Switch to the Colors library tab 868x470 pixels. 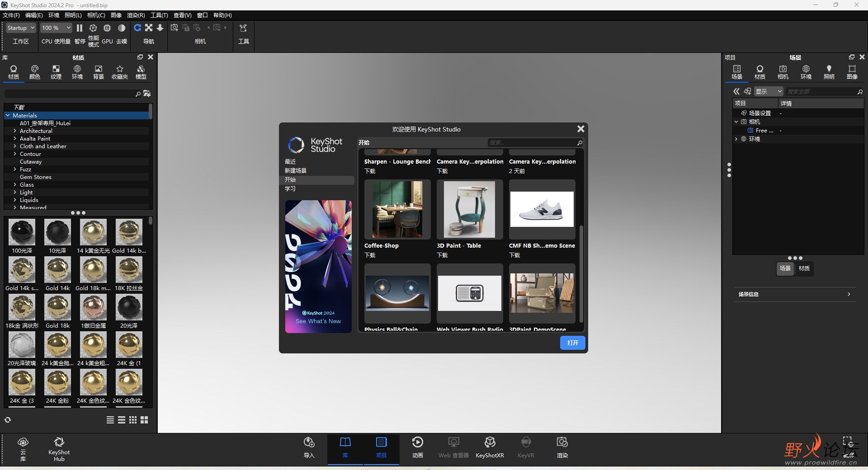(x=35, y=72)
